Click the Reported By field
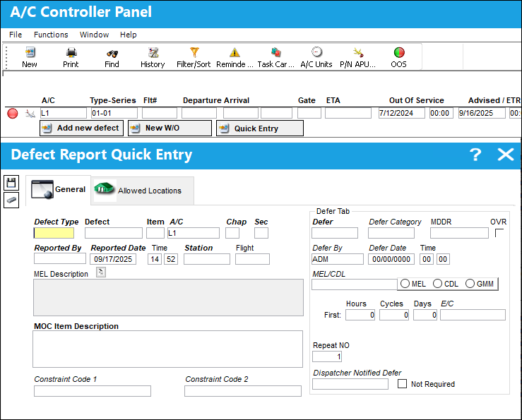 (60, 259)
